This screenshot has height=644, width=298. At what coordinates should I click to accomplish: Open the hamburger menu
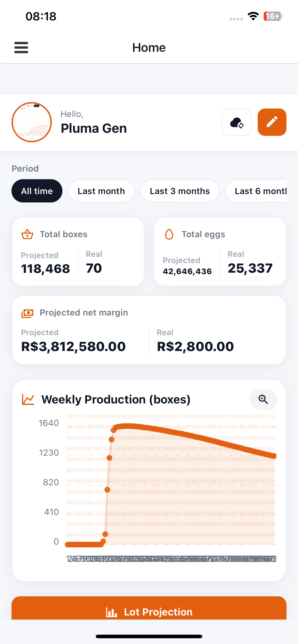click(21, 47)
